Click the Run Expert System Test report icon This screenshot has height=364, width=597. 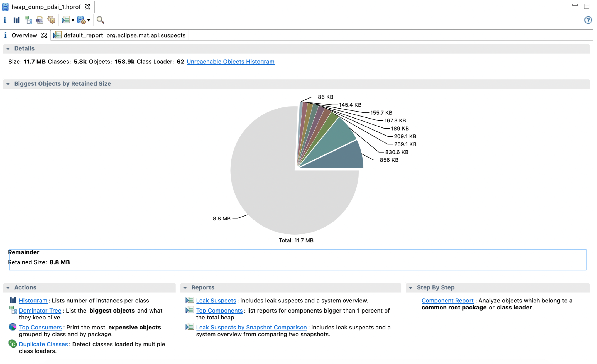point(66,20)
